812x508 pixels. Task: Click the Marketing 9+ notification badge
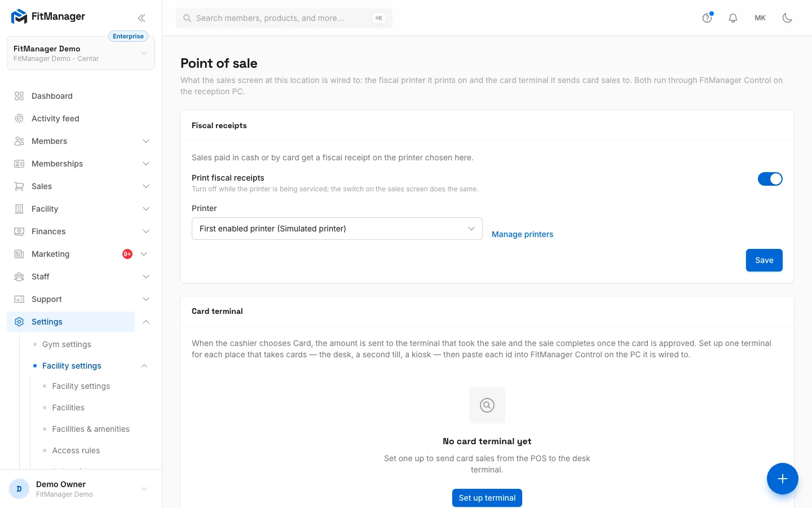(127, 254)
